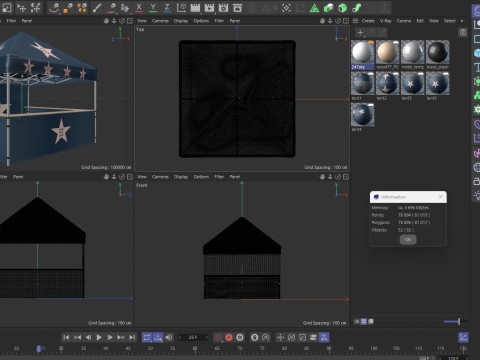Click the green snake-shaped plugin icon

(357, 8)
